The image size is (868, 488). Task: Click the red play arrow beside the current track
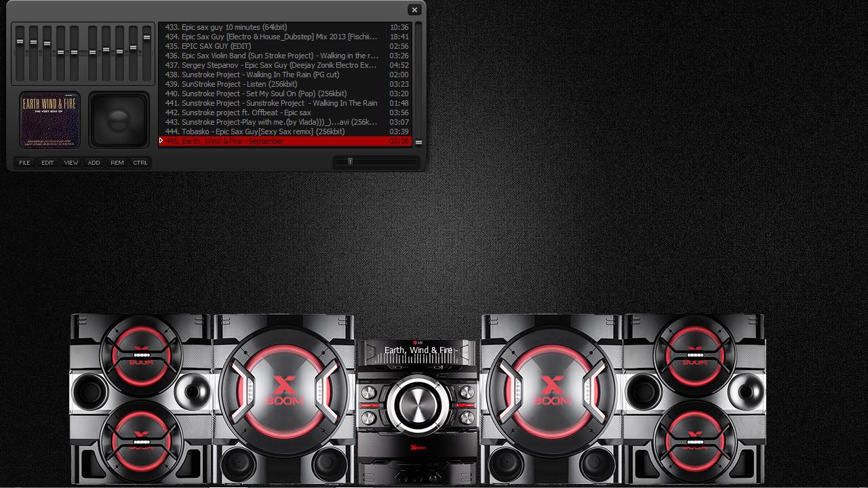(161, 141)
